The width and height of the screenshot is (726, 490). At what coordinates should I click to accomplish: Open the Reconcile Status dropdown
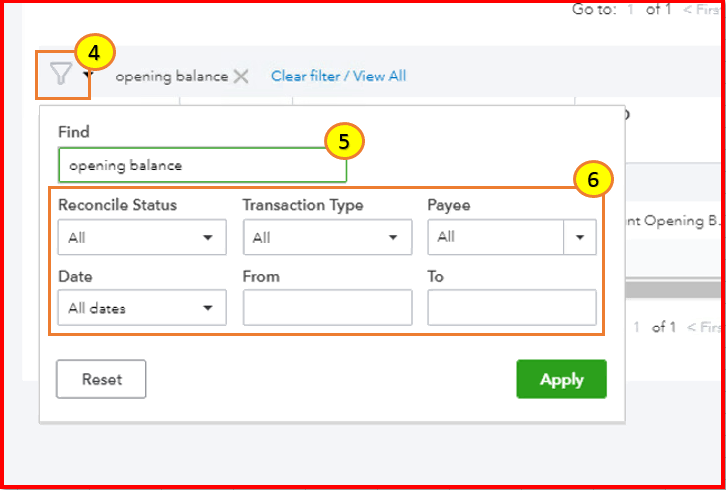pos(142,238)
